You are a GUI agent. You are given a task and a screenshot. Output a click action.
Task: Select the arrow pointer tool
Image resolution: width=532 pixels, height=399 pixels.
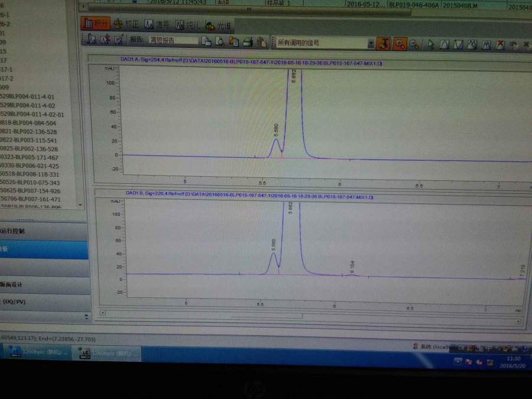pyautogui.click(x=430, y=45)
